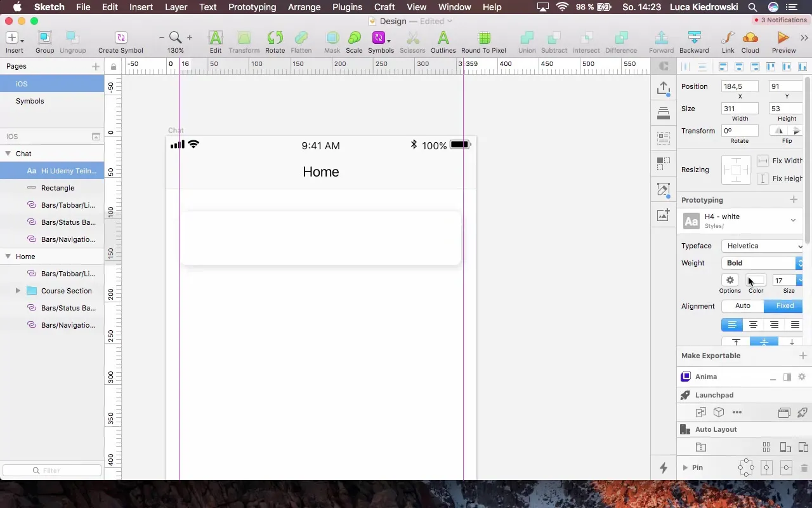Screen dimensions: 812x508
Task: Click the Outlines toolbar icon
Action: 443,38
